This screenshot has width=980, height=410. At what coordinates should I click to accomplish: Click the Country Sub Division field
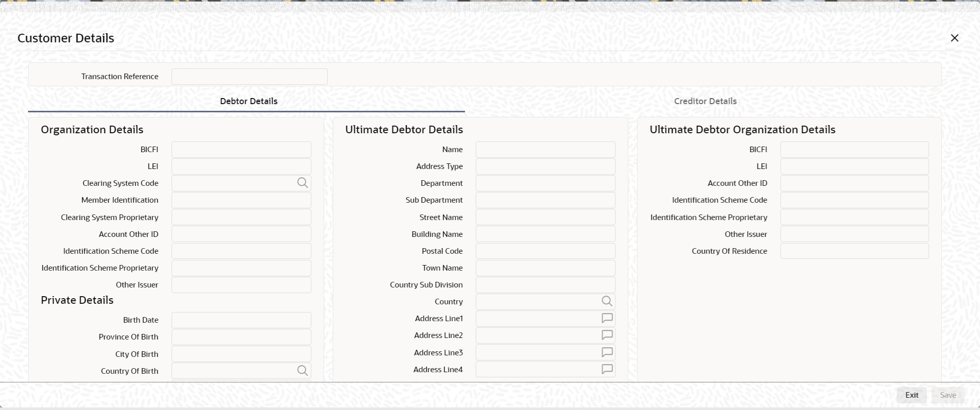(546, 285)
